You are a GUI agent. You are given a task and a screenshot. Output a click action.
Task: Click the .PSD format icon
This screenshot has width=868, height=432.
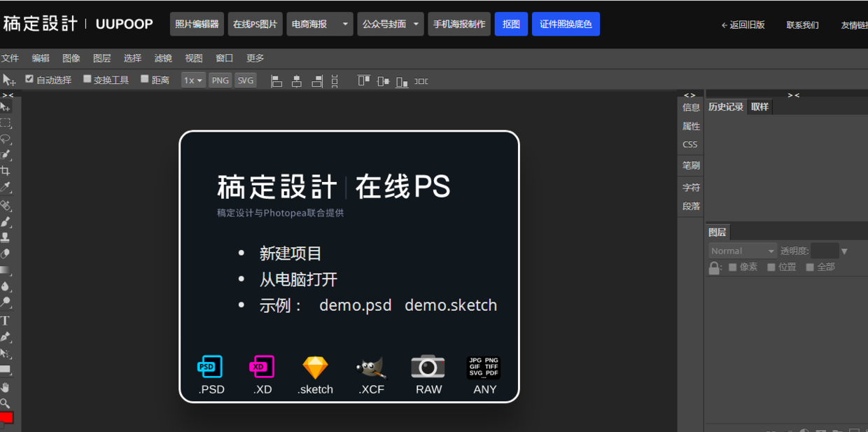pos(210,366)
